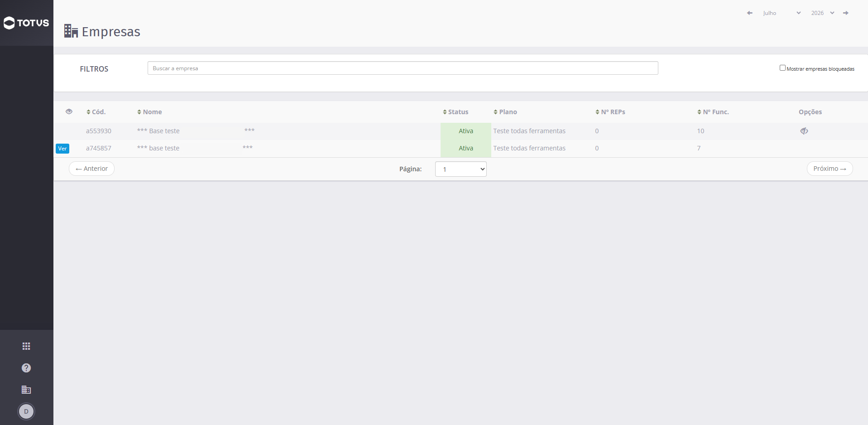Click employee count 10
Screen dimensions: 868x425
click(x=700, y=131)
